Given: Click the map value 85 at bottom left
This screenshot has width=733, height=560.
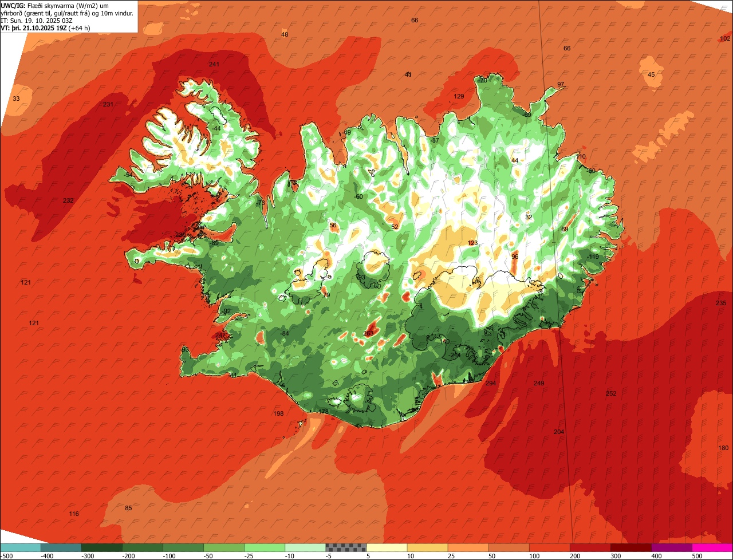Looking at the screenshot, I should pos(128,508).
